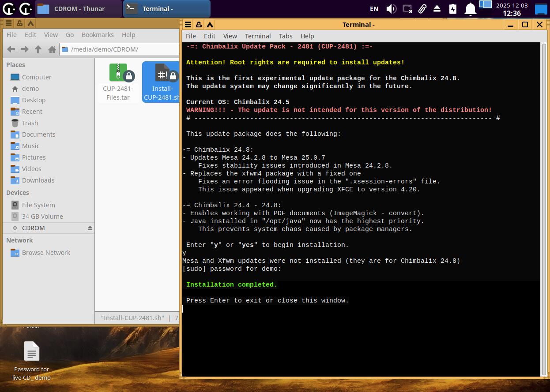Screen dimensions: 550x392
Task: Toggle Terminal window stick lock icon
Action: point(199,25)
